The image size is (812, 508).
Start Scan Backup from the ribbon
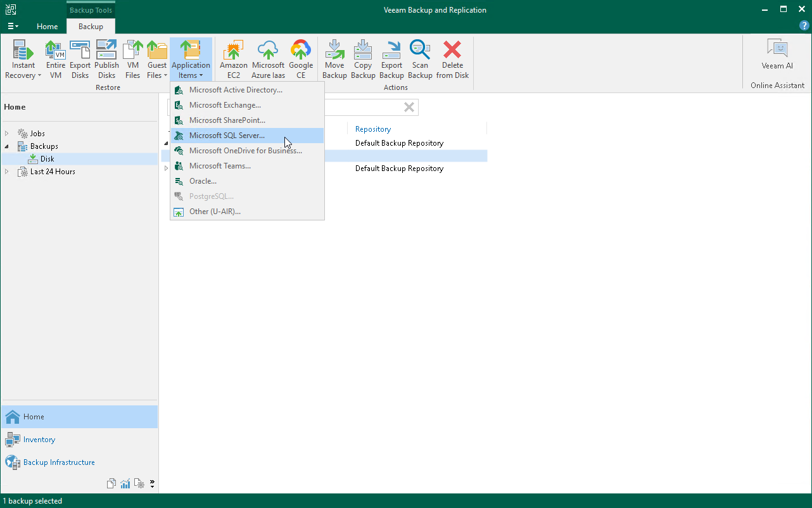[420, 60]
